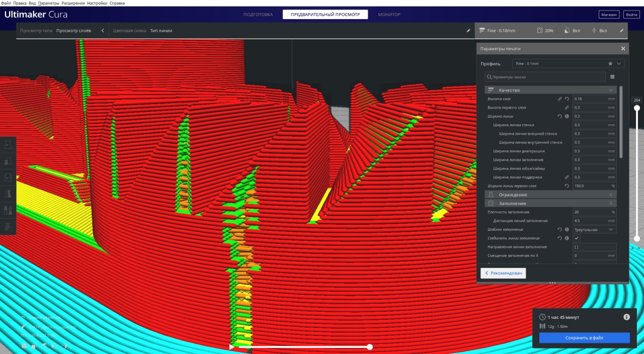
Task: Click formula icon next to 'Шаблон заполнения'
Action: tap(567, 229)
